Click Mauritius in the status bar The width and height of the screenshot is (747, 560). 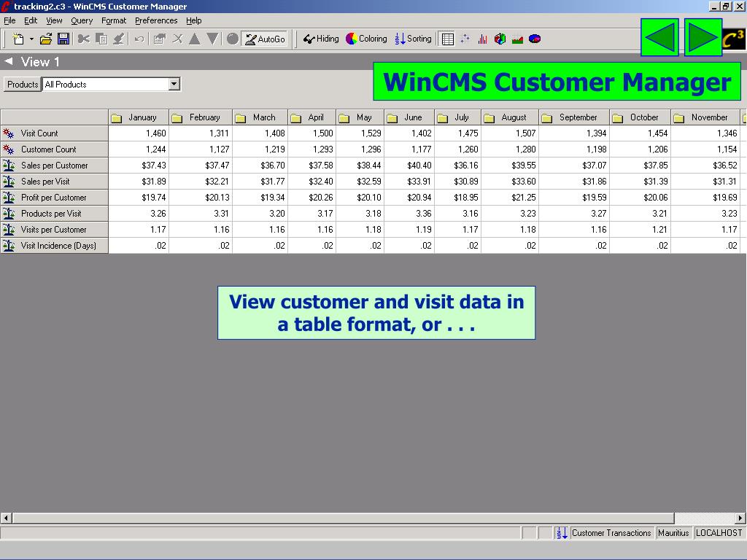[x=673, y=533]
